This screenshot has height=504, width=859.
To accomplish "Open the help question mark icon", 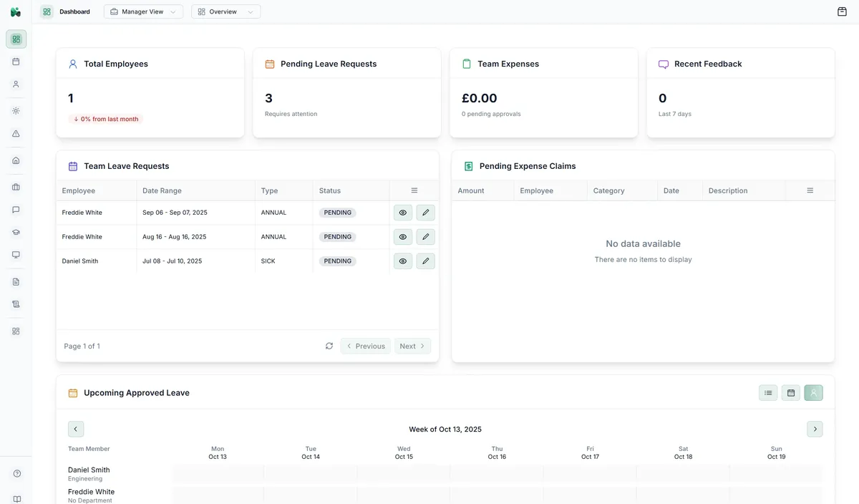I will coord(16,473).
